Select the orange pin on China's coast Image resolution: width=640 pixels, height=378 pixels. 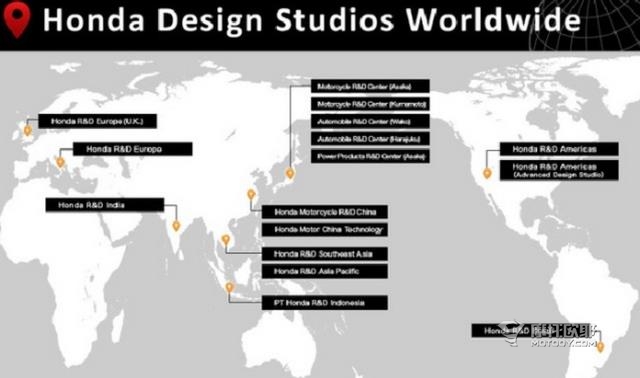point(251,195)
